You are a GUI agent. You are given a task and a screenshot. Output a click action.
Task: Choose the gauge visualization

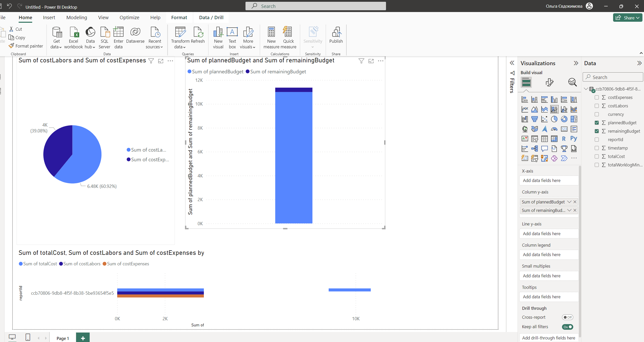tap(554, 129)
